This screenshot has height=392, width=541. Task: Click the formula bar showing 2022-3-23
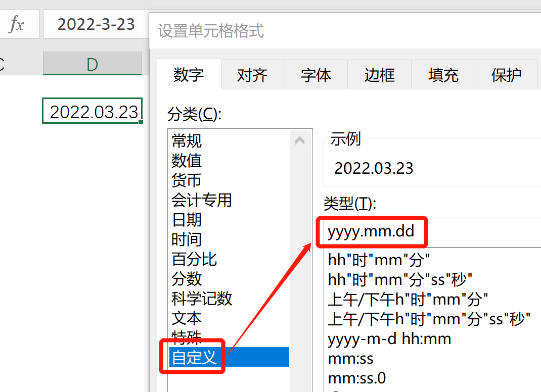[96, 24]
